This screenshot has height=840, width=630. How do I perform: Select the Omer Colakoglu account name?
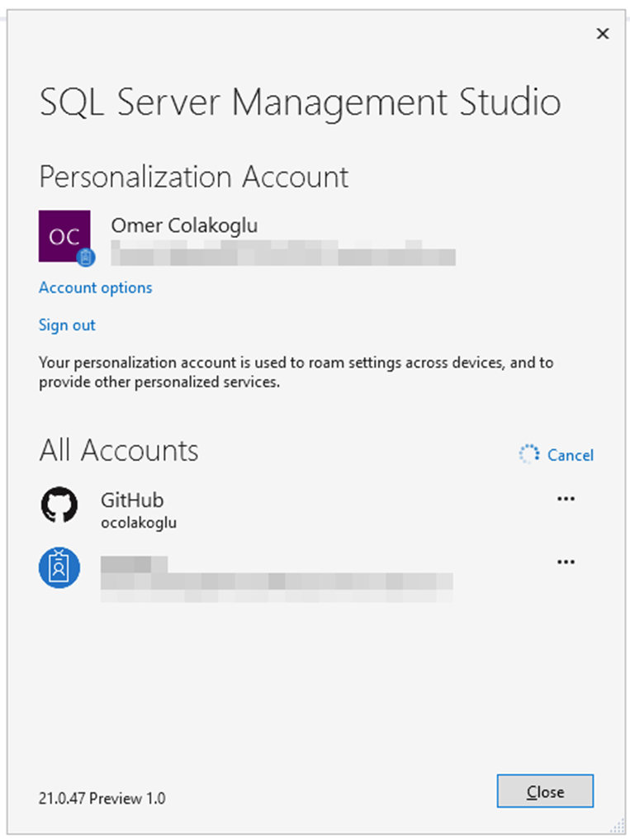point(189,225)
